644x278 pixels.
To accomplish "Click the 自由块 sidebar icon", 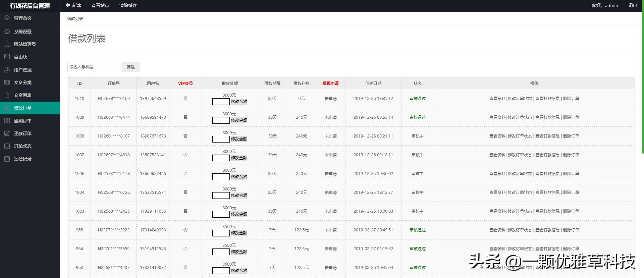I will click(7, 57).
